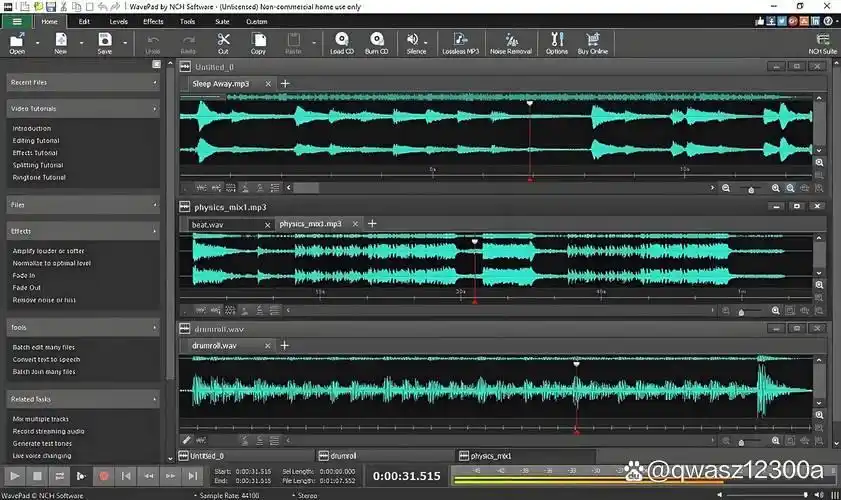Click the Load CD toolbar icon

342,43
